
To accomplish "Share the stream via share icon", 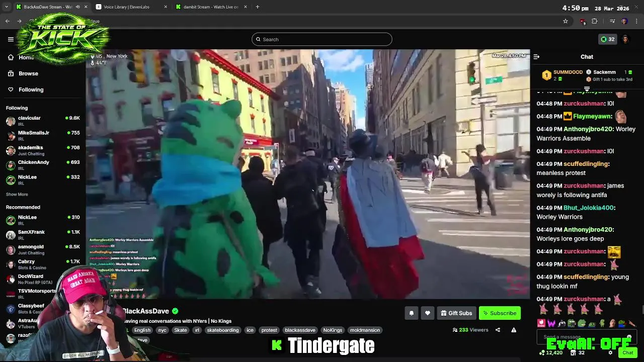I will click(498, 330).
